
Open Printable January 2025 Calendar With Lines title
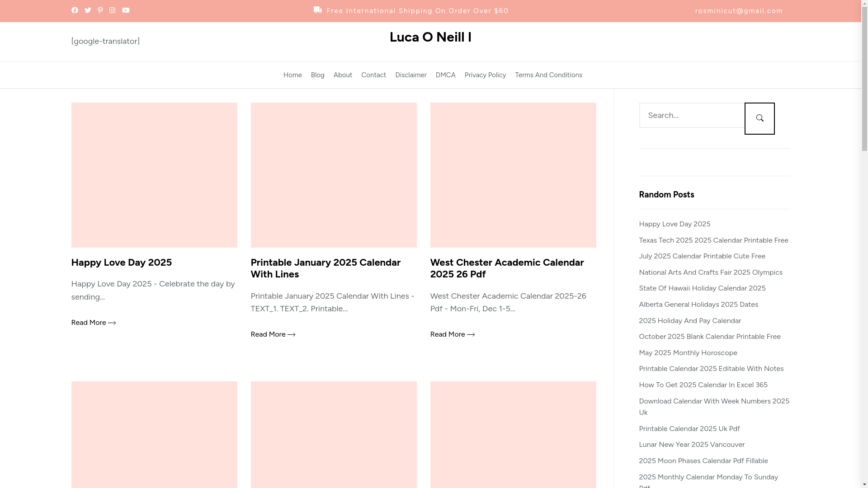(325, 268)
